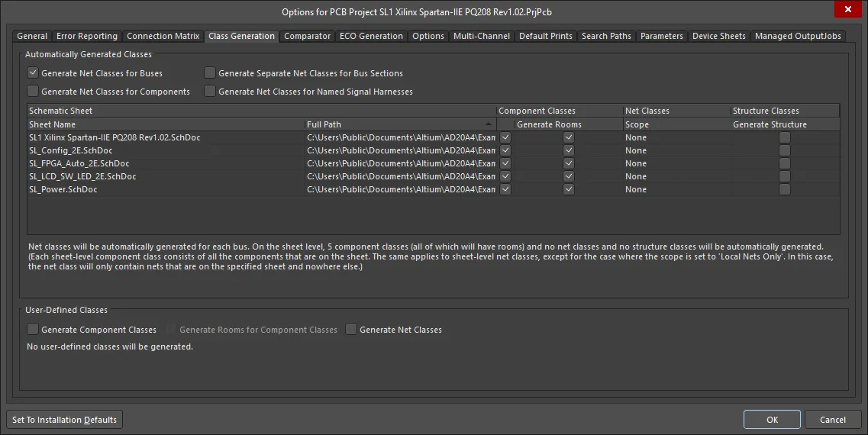868x435 pixels.
Task: Enable user-defined Generate Net Classes
Action: click(x=351, y=329)
